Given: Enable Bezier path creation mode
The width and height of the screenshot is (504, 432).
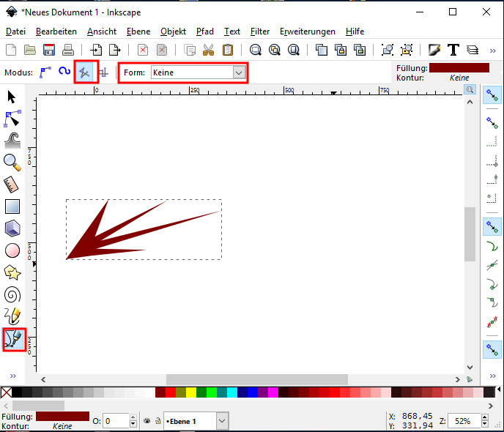Looking at the screenshot, I should (45, 72).
